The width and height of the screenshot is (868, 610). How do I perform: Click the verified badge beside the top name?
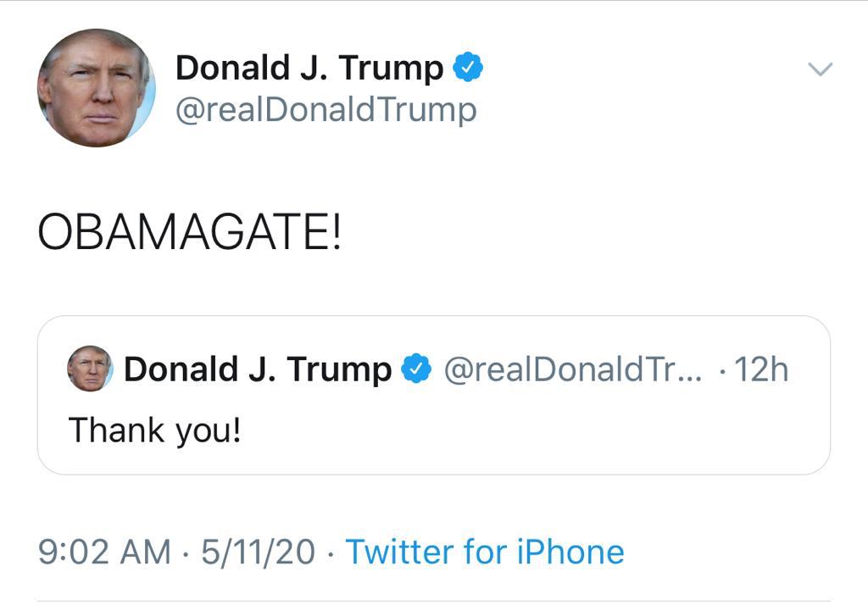468,67
